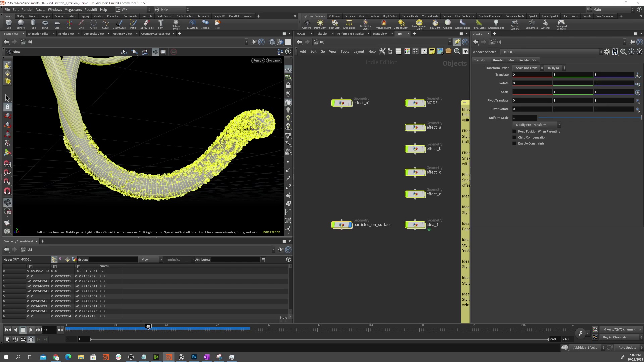Click the spreadsheet Group input field
This screenshot has width=644, height=362.
click(x=113, y=260)
